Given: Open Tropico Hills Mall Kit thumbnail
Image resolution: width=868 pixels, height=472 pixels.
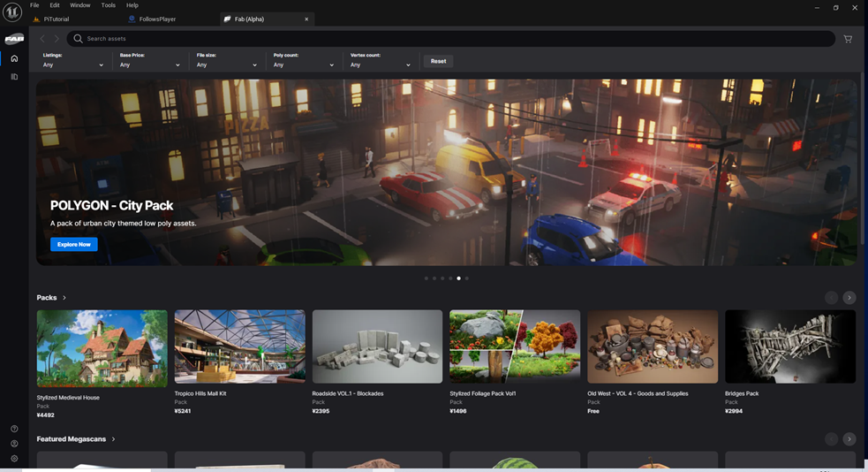Looking at the screenshot, I should (x=239, y=346).
